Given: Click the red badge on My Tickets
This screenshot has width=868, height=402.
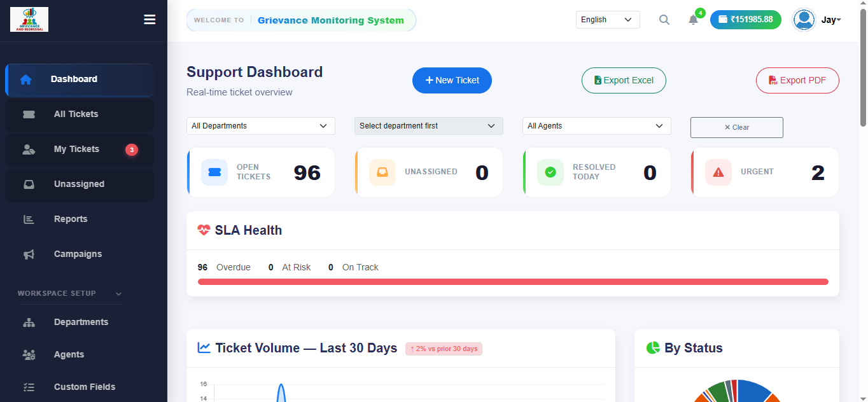Looking at the screenshot, I should [132, 150].
